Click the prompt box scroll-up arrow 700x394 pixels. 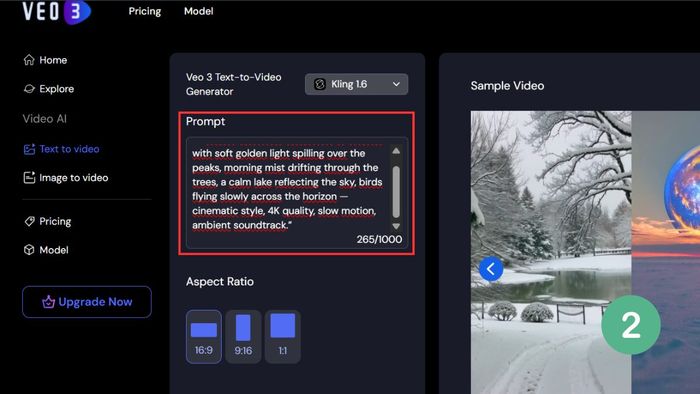396,151
